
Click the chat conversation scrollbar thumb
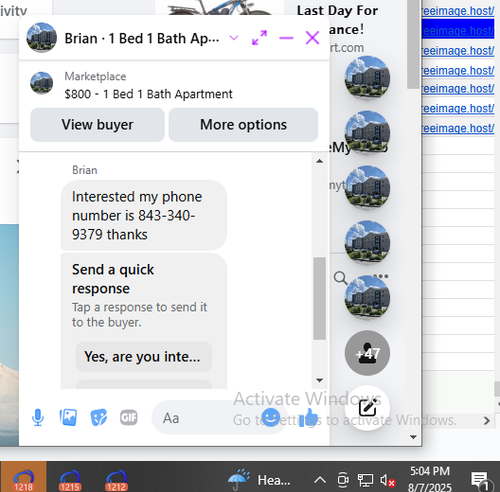tap(320, 299)
